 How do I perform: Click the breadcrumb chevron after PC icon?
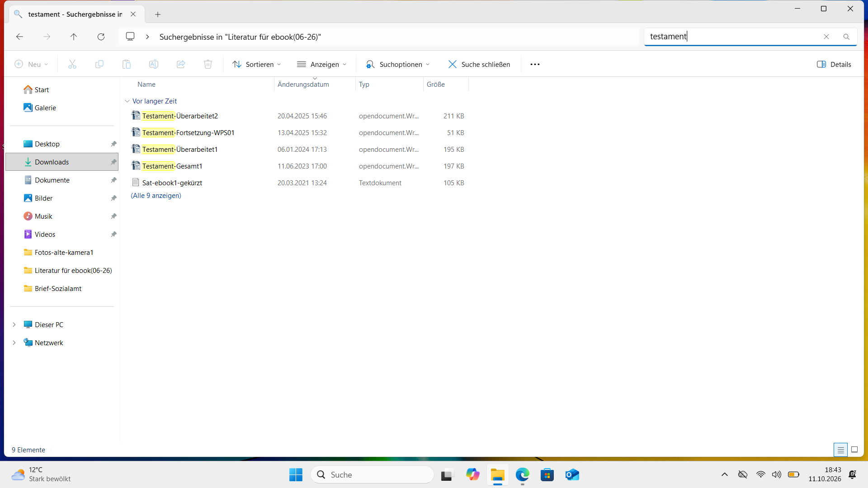[147, 37]
